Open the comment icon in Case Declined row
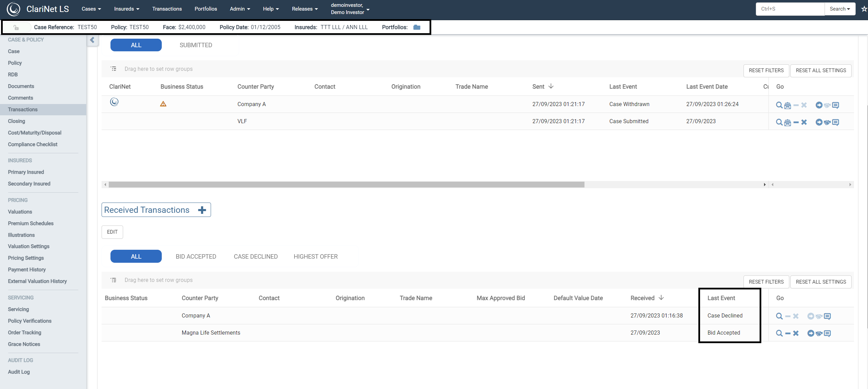This screenshot has height=389, width=868. coord(827,316)
